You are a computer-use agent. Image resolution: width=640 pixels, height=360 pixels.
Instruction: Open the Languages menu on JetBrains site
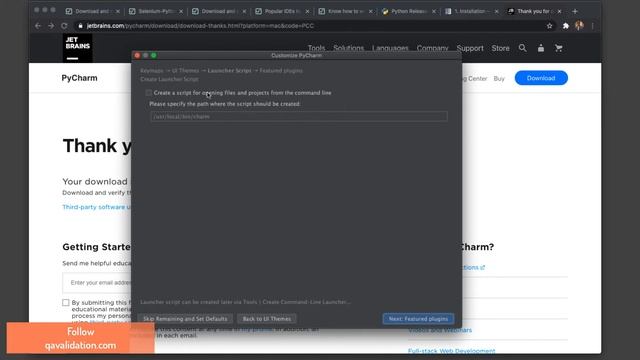click(390, 48)
